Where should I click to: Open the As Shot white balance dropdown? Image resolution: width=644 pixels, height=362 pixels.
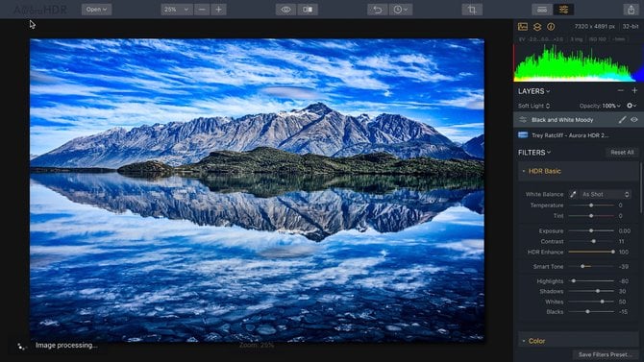coord(605,194)
